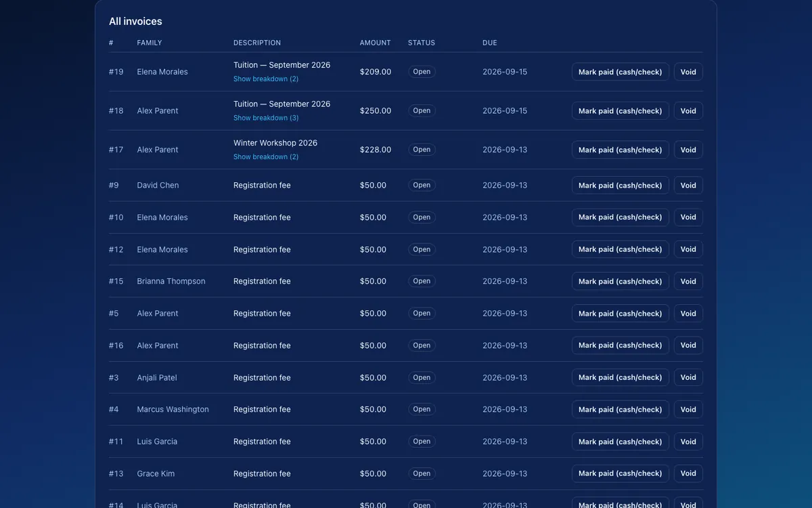Mark Grace Kim's invoice #13 paid
The height and width of the screenshot is (508, 812).
[x=621, y=473]
